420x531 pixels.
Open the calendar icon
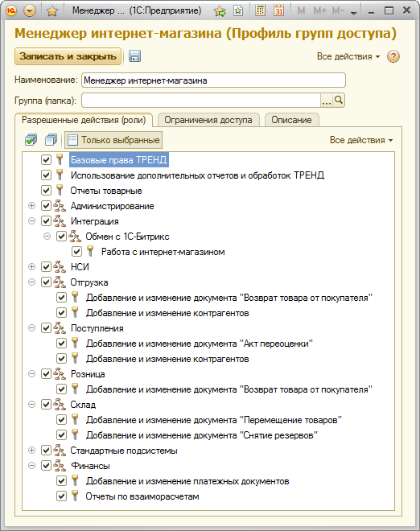coord(278,10)
